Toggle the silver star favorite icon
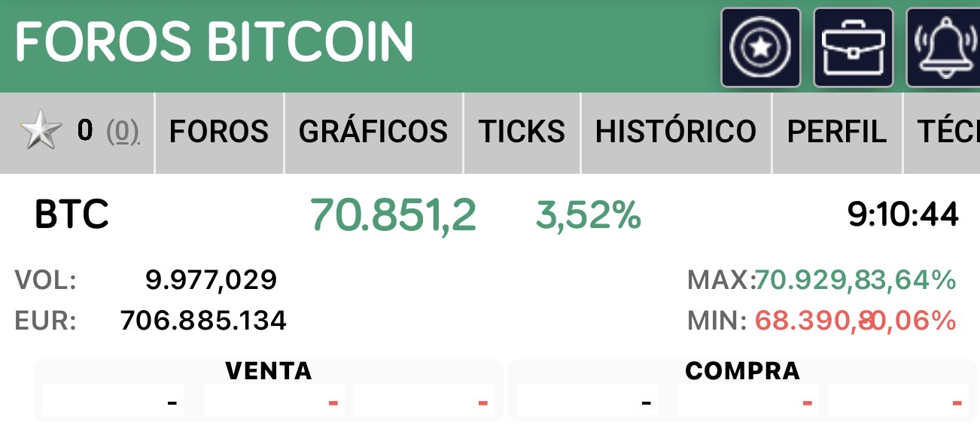The height and width of the screenshot is (444, 980). point(41,132)
